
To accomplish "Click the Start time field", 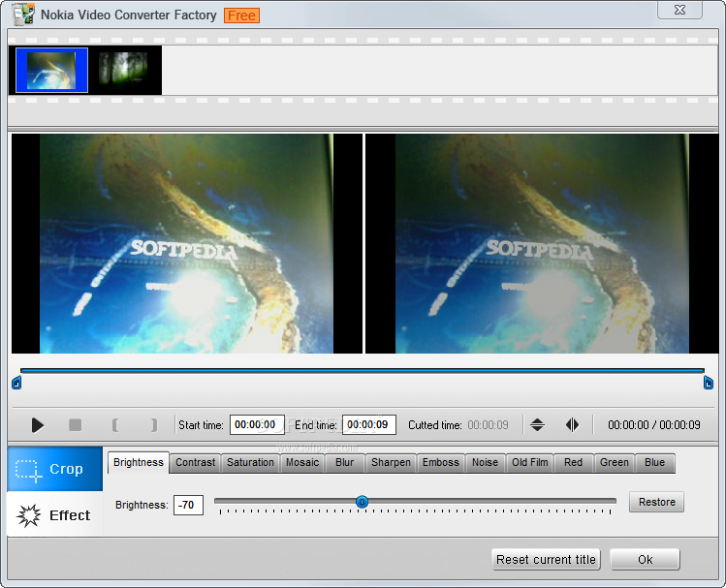I will click(257, 424).
